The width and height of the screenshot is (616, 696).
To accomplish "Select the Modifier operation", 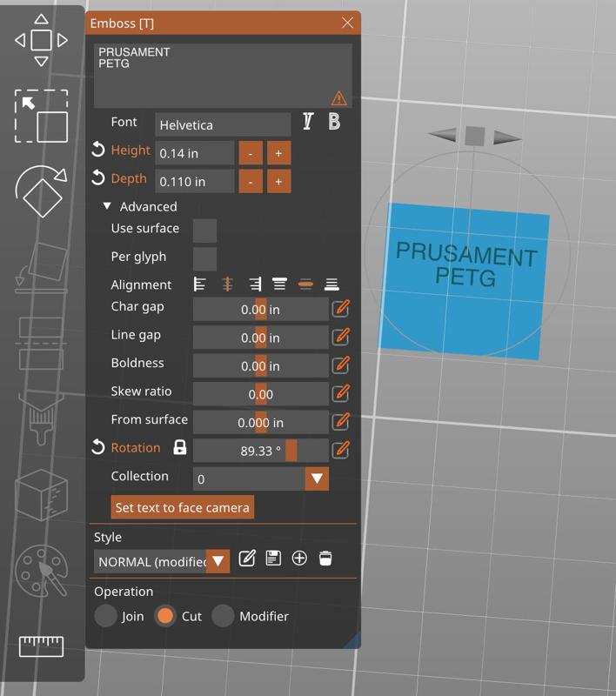I will click(223, 616).
